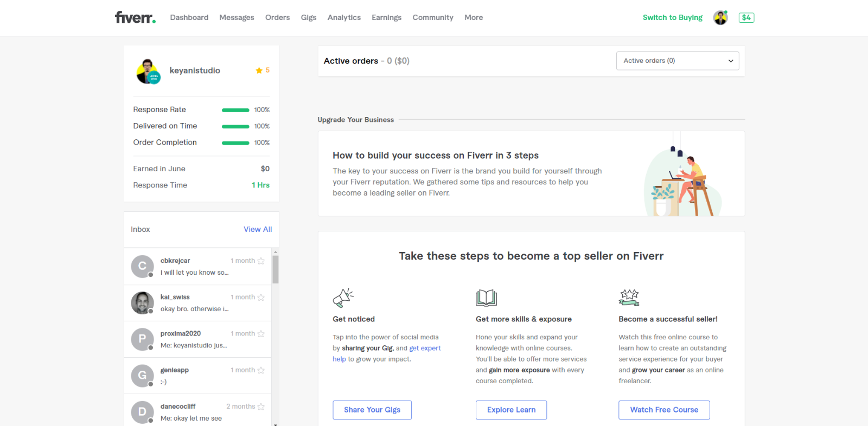
Task: Open the profile avatar menu in header
Action: 720,17
